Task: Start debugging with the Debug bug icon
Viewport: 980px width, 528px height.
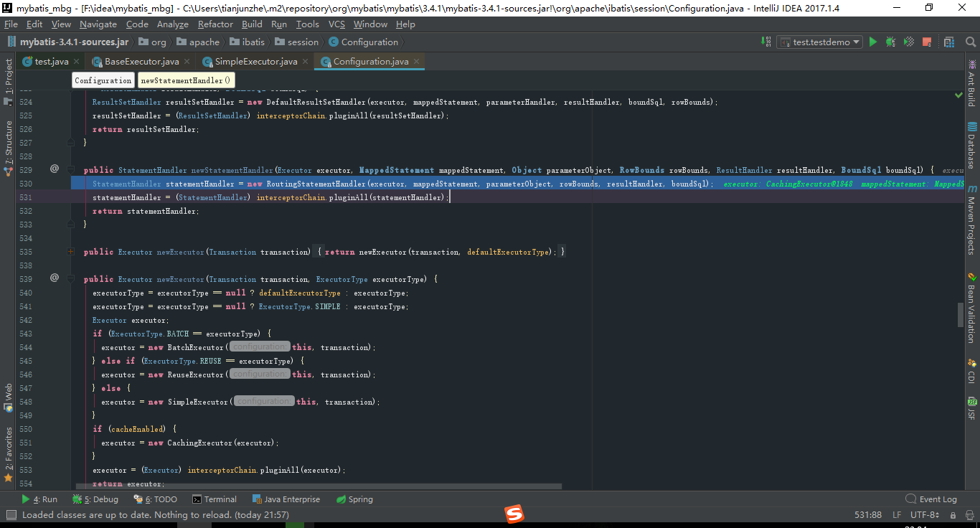Action: 890,42
